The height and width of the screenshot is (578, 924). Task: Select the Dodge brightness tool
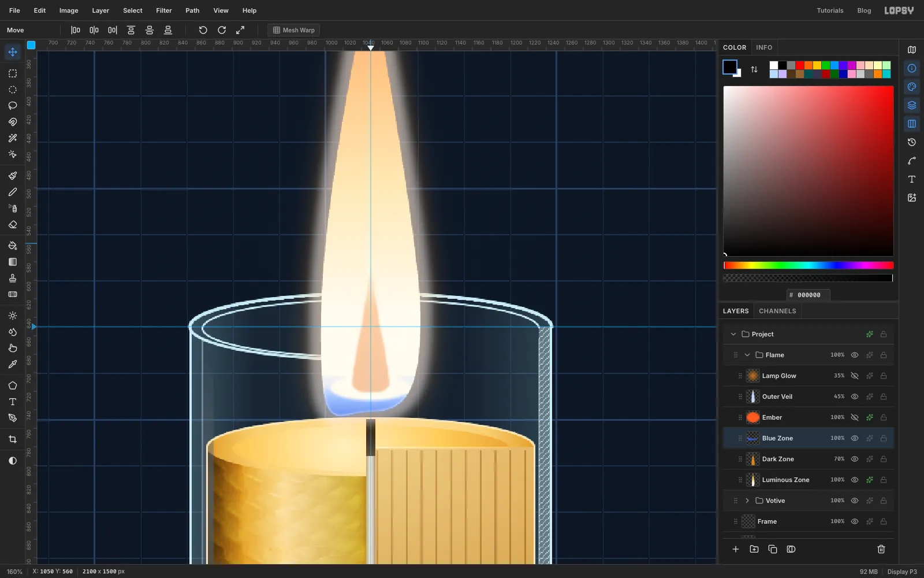point(13,316)
